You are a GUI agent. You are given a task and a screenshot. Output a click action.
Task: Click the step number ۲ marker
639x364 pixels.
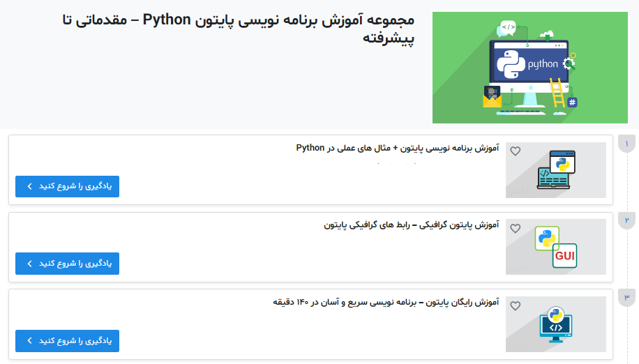click(626, 221)
